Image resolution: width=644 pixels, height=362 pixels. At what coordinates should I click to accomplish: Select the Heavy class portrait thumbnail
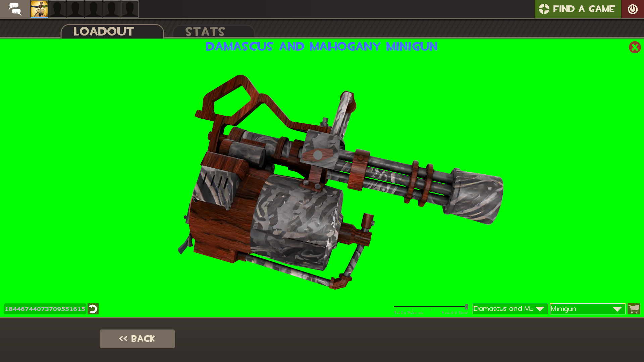coord(39,9)
